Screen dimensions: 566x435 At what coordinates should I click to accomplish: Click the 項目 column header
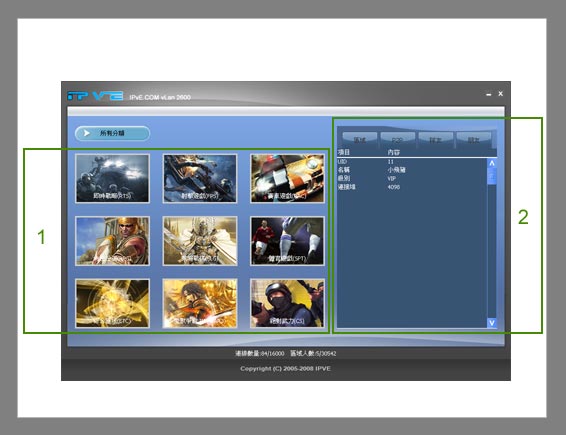(x=344, y=152)
